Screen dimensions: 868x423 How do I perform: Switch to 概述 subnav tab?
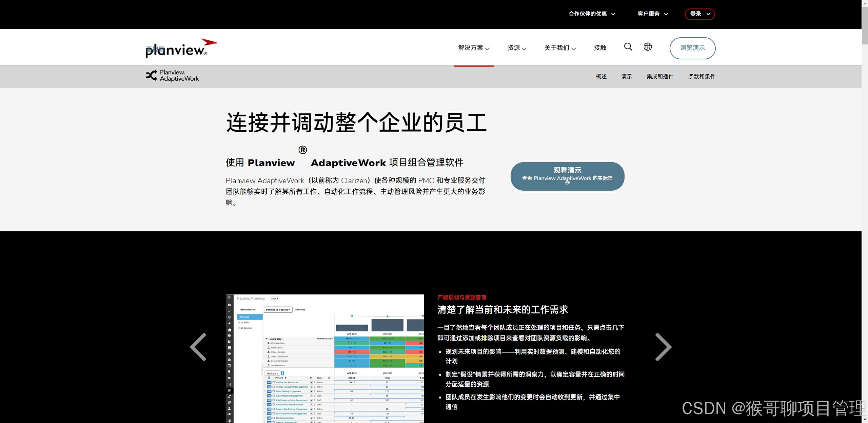point(601,77)
